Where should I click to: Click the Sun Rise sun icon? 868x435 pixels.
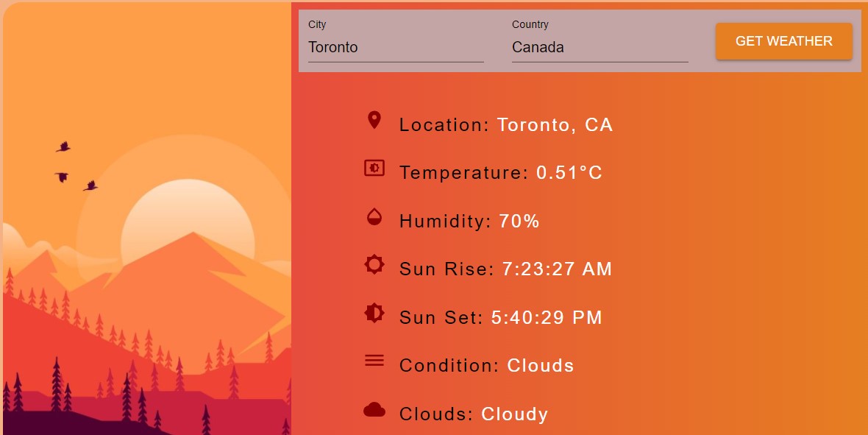click(374, 264)
